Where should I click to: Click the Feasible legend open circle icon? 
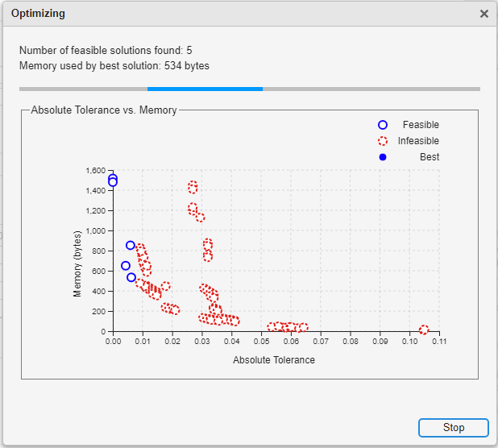click(383, 125)
